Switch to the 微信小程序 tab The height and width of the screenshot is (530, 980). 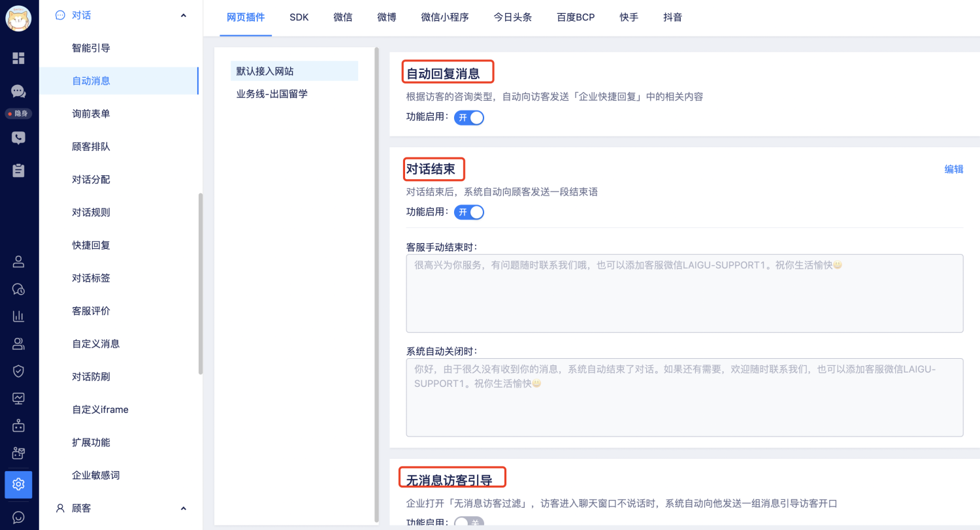(445, 18)
